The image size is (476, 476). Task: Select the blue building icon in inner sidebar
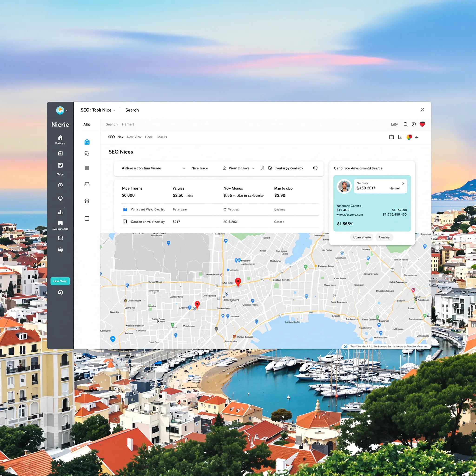tap(87, 142)
